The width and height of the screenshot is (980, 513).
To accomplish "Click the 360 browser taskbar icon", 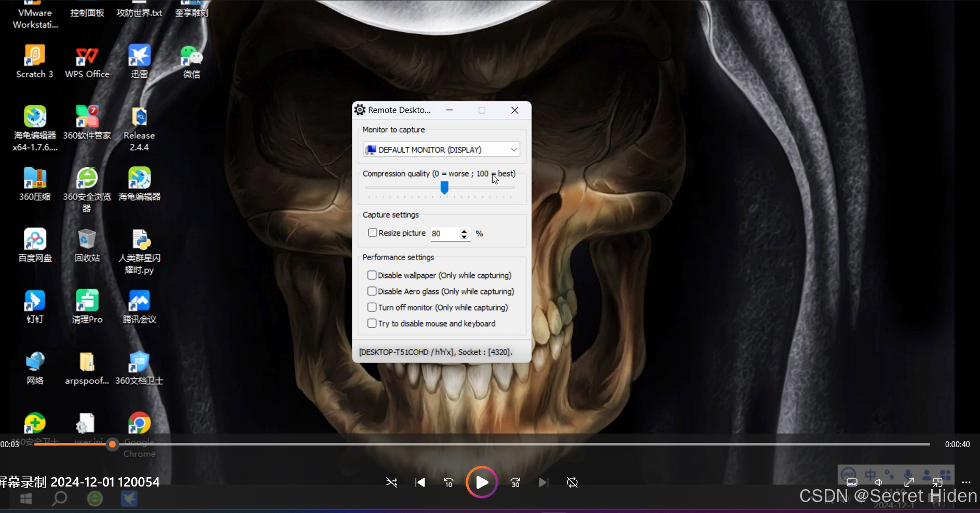I will click(95, 499).
